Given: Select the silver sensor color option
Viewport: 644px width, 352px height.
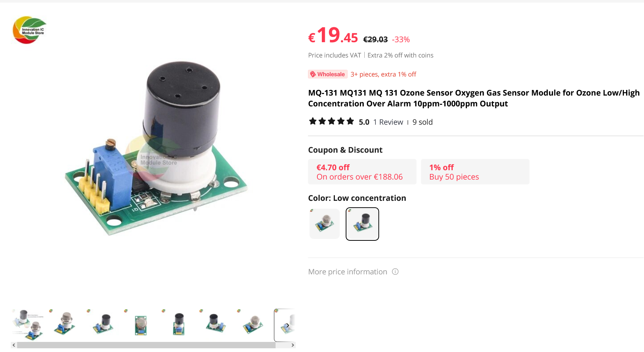Looking at the screenshot, I should [x=324, y=224].
